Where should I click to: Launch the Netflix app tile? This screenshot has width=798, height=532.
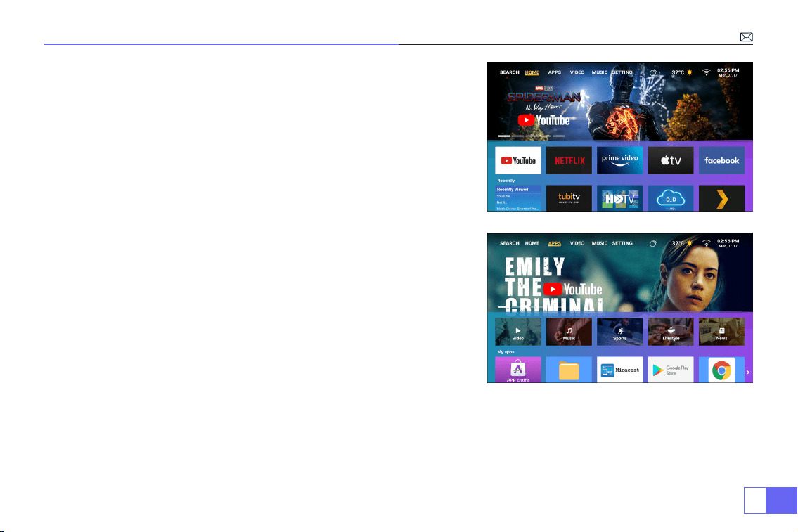click(569, 161)
